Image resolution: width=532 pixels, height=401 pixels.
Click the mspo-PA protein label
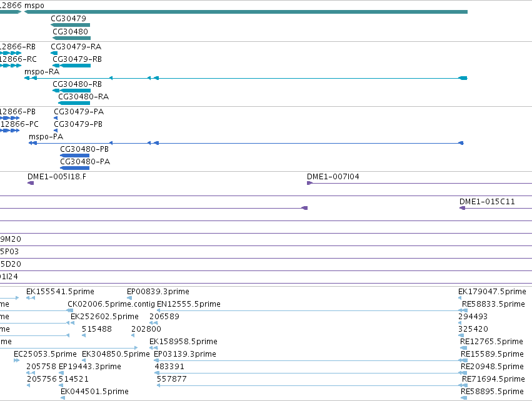coord(46,137)
